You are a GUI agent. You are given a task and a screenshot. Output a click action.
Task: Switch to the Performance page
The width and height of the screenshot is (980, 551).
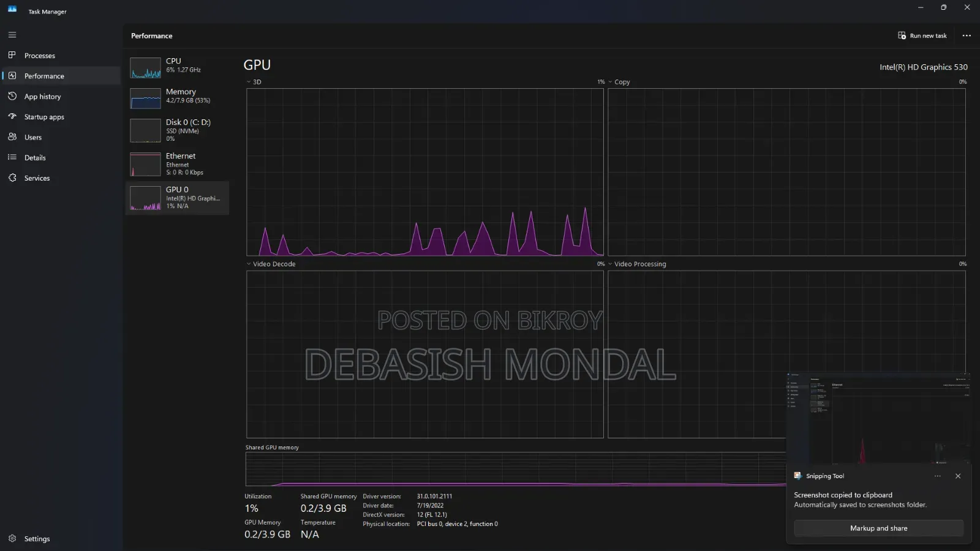point(61,76)
